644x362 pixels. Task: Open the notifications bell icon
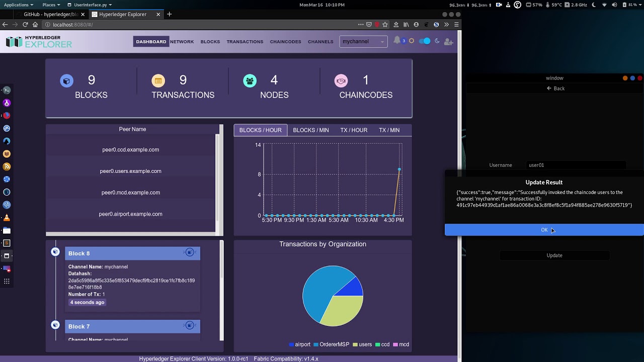pos(397,41)
